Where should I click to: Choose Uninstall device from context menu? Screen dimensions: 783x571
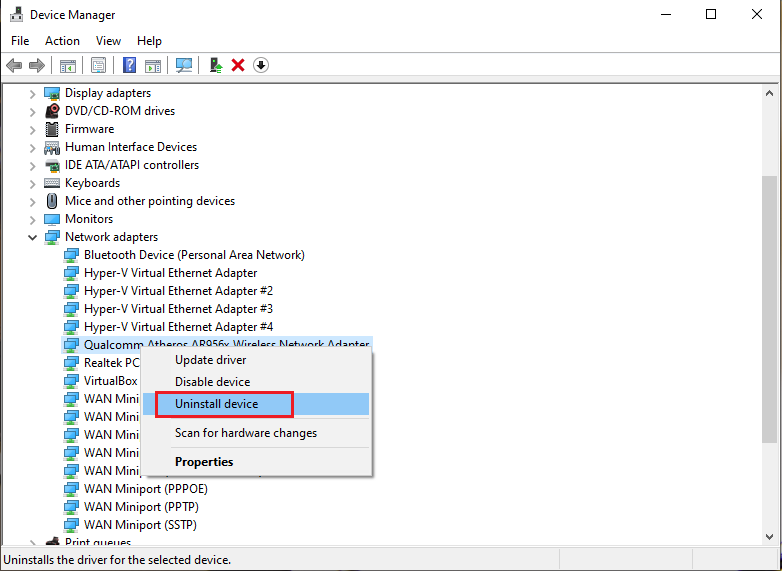coord(217,404)
